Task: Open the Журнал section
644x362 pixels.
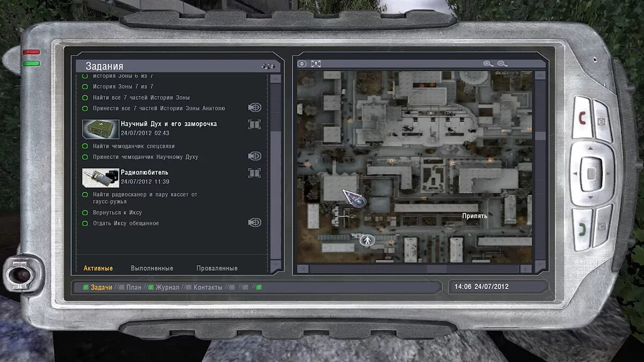Action: (x=167, y=287)
